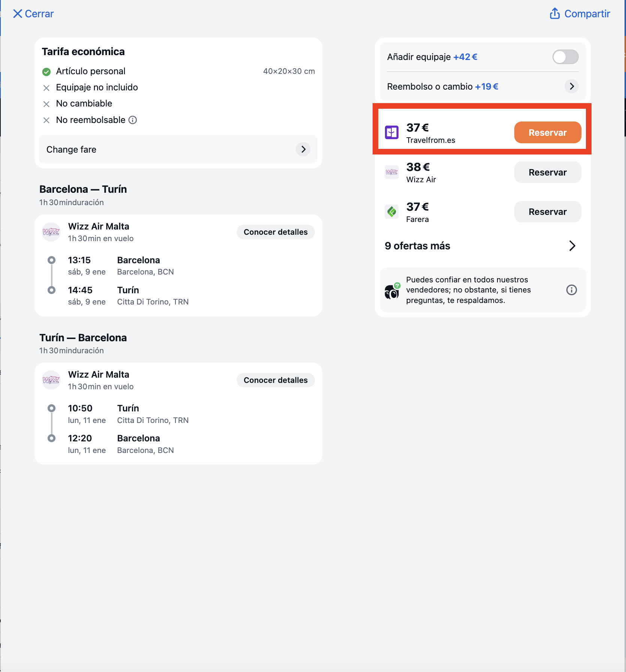This screenshot has width=626, height=672.
Task: Click the Wizz Air Malta logo on return flight
Action: pos(51,380)
